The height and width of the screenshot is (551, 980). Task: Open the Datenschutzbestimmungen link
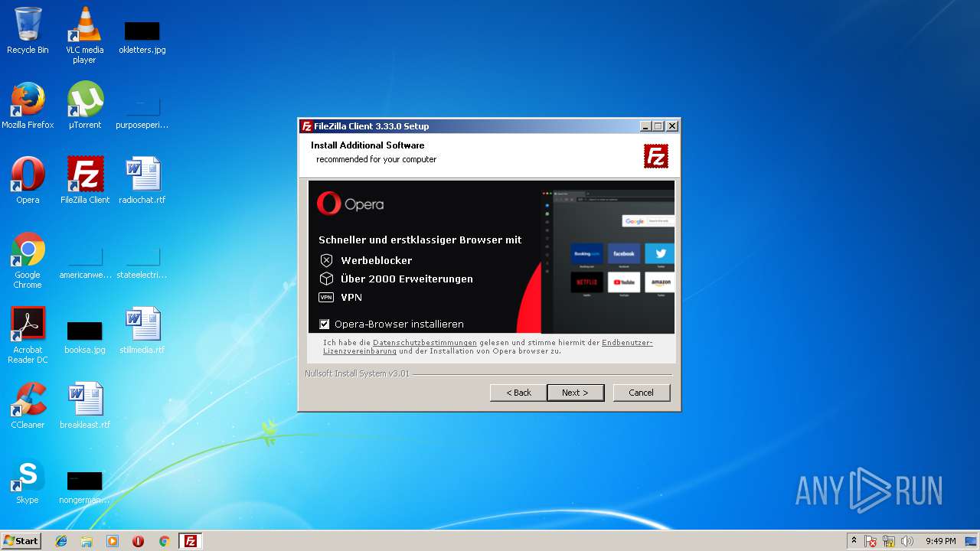[425, 342]
